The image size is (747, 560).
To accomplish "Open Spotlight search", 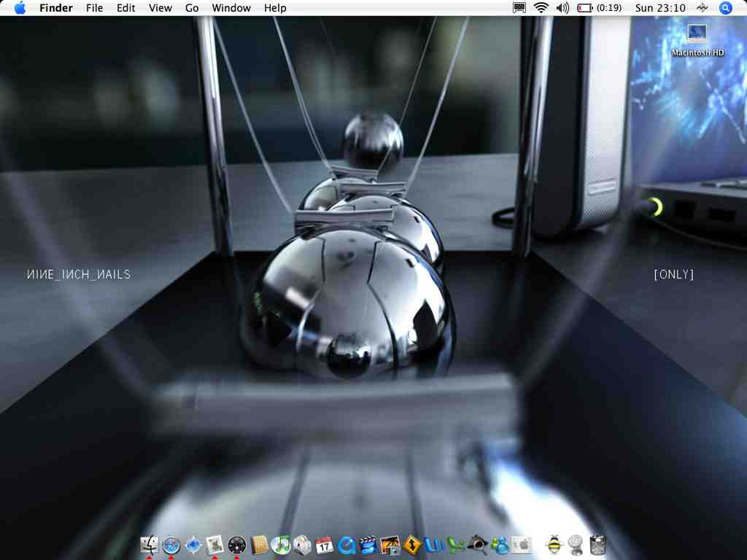I will click(726, 8).
